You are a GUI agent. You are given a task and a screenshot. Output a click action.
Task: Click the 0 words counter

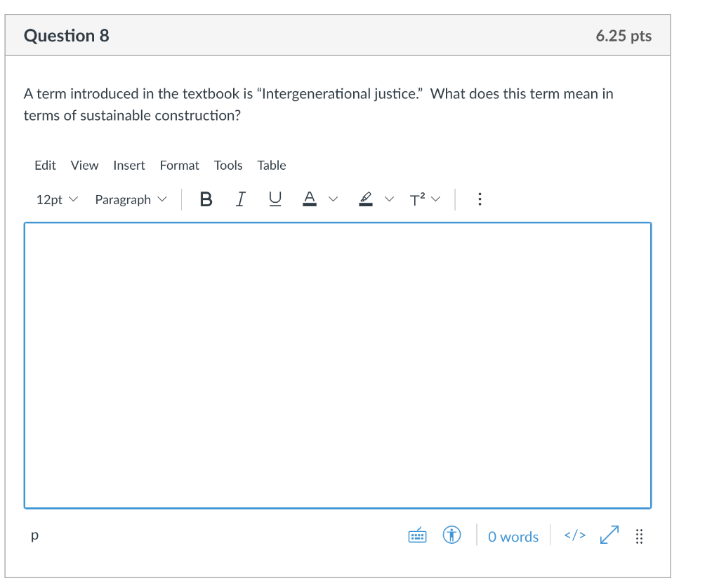[x=513, y=535]
